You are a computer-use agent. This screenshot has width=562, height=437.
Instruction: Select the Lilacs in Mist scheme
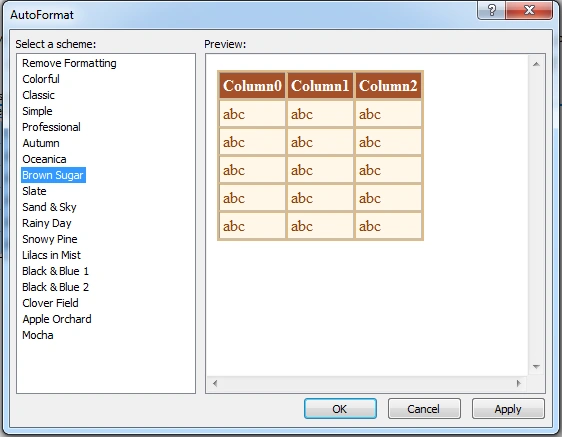(51, 255)
